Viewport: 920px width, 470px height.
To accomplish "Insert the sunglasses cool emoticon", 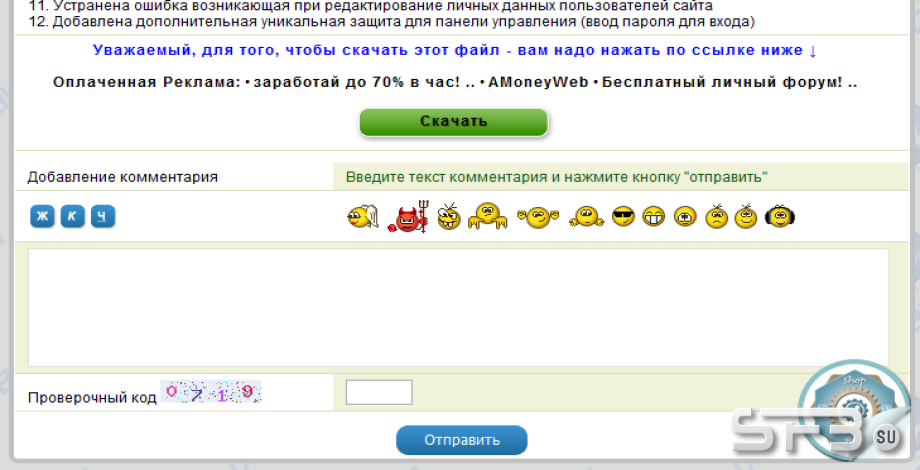I will (623, 217).
